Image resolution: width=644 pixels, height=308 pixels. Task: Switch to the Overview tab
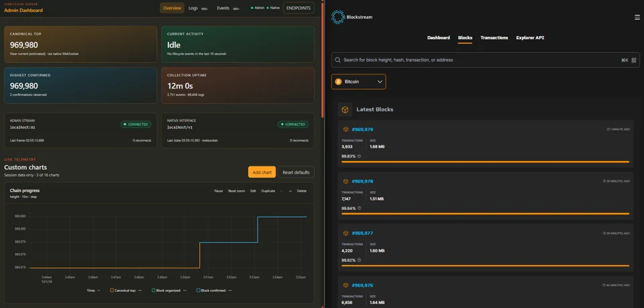(x=172, y=8)
